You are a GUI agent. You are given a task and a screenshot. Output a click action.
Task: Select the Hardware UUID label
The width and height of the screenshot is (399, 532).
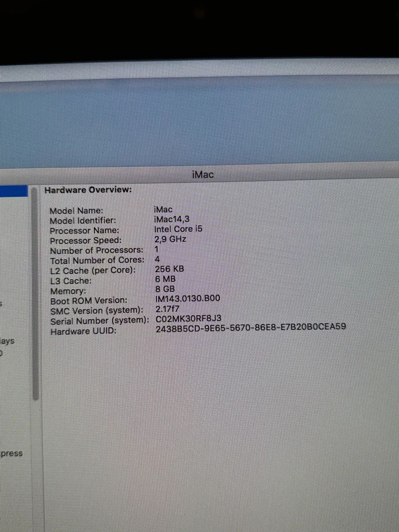point(84,332)
